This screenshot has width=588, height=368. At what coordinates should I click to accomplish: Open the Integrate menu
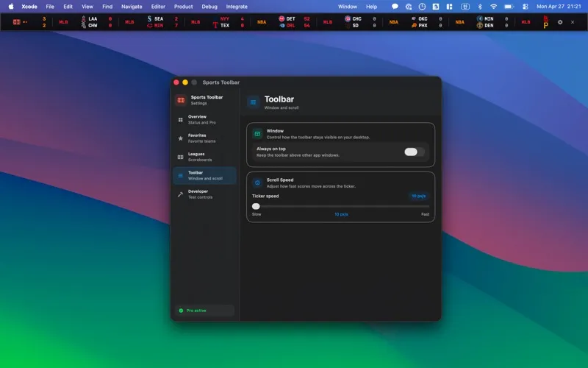(237, 7)
